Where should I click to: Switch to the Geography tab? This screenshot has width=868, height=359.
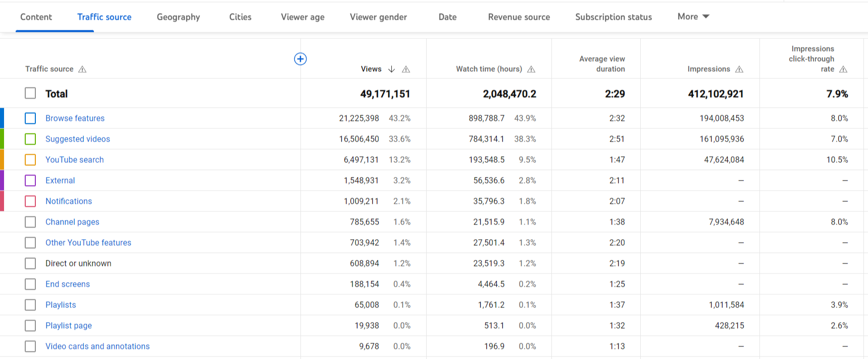tap(178, 17)
